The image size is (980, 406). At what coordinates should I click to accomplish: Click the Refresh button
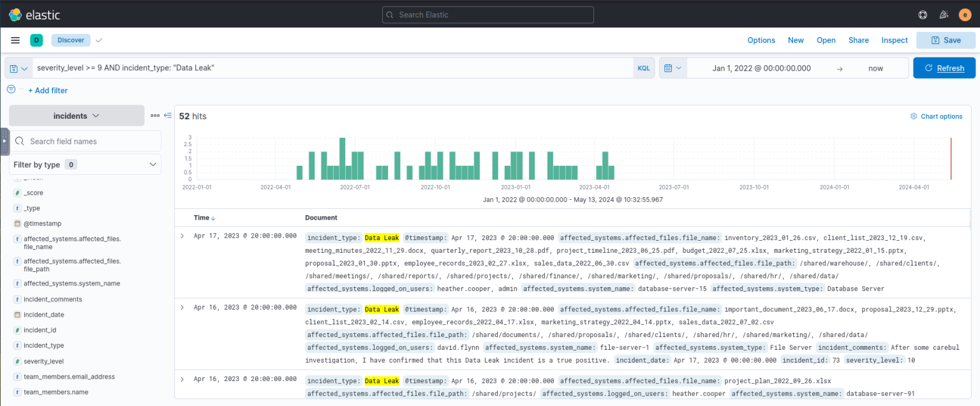(944, 68)
